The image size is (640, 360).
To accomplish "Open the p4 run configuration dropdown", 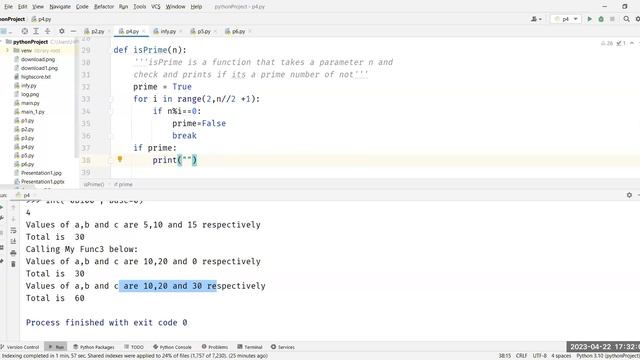I will point(565,19).
